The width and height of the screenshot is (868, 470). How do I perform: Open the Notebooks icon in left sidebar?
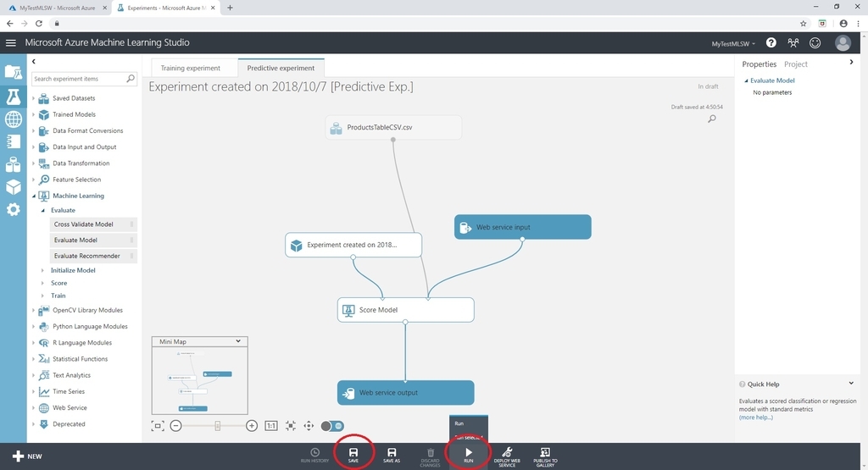14,141
